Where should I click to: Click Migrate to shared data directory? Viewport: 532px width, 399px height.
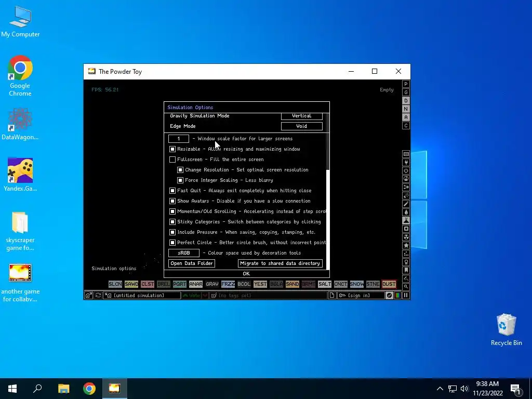(x=280, y=263)
